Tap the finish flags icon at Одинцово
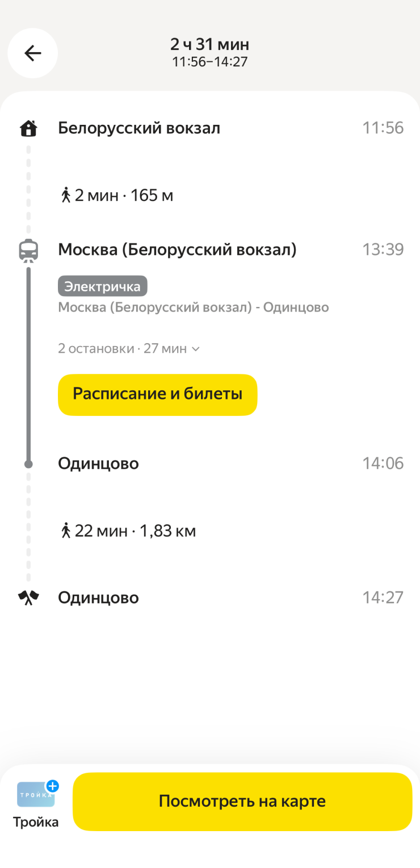The height and width of the screenshot is (868, 420). tap(28, 597)
